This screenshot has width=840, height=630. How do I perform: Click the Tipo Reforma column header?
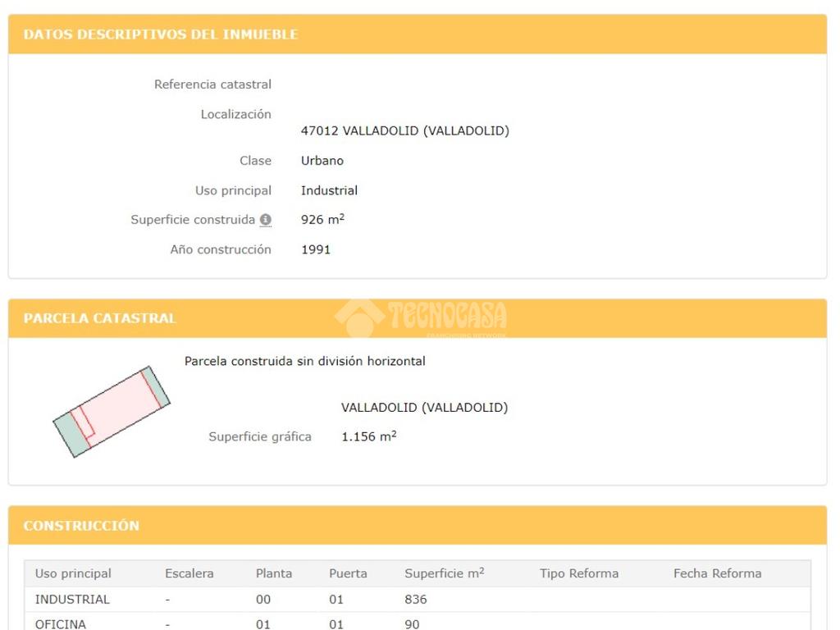[x=579, y=573]
